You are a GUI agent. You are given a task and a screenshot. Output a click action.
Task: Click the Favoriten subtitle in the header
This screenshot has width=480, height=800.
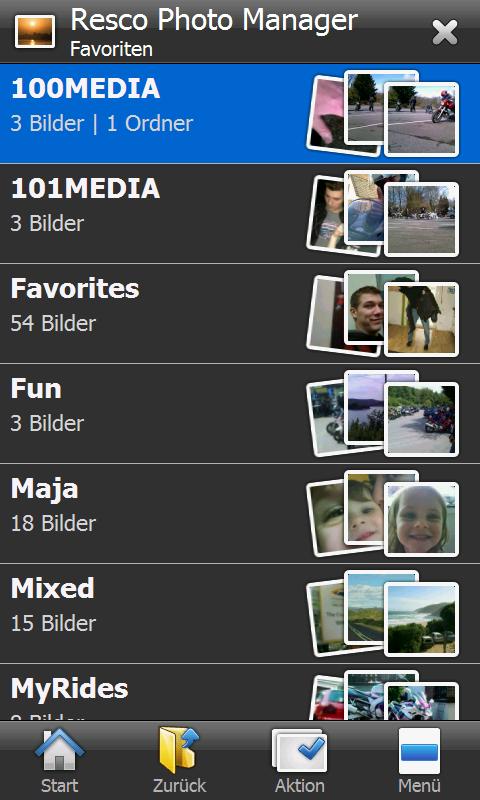point(111,49)
